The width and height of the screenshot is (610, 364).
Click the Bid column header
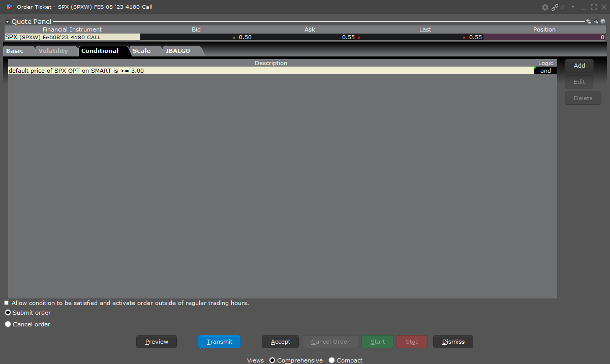point(196,29)
